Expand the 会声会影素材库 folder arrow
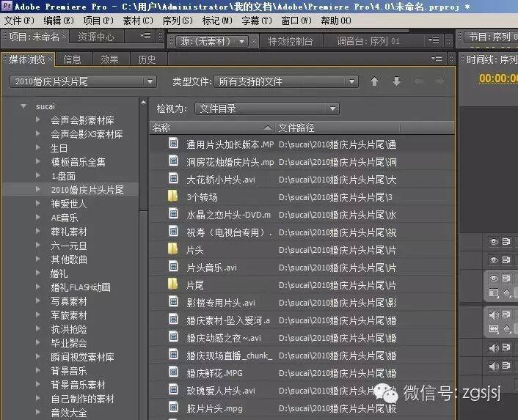518x420 pixels. 38,119
